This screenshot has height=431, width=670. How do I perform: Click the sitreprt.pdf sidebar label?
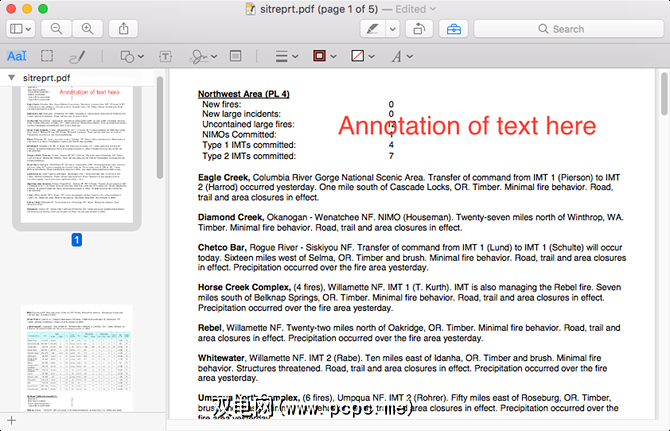tap(46, 78)
